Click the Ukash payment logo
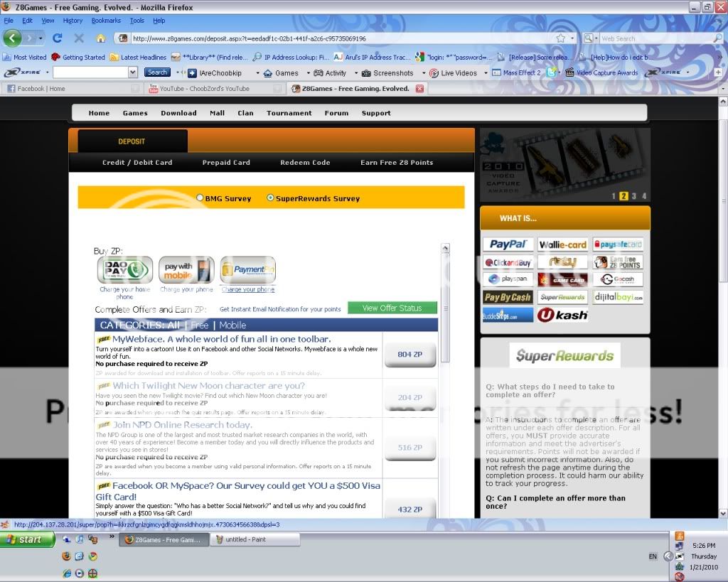 point(562,315)
